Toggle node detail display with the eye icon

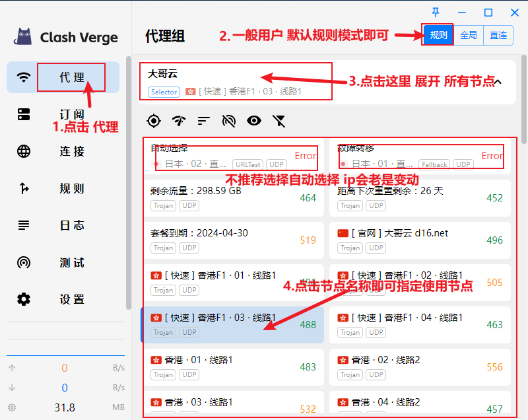tap(254, 120)
